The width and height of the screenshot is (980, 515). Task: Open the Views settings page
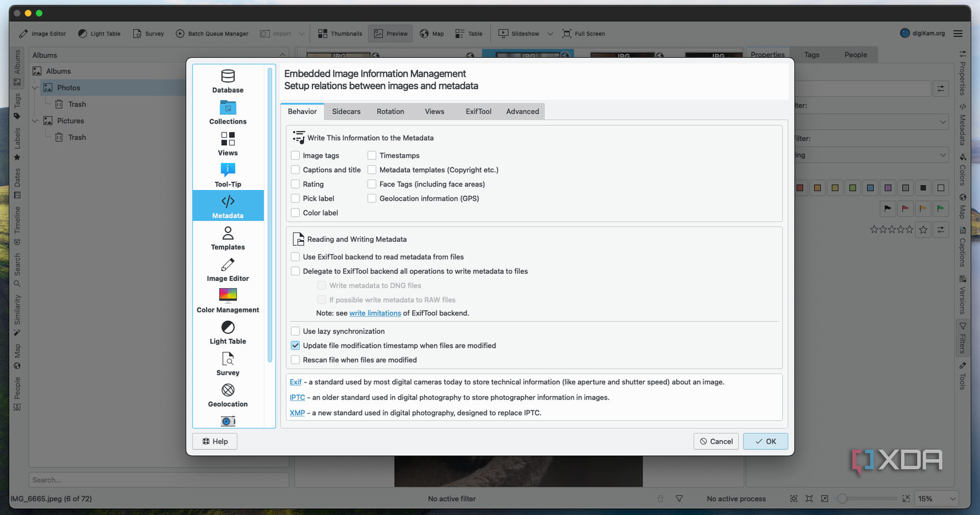point(228,144)
